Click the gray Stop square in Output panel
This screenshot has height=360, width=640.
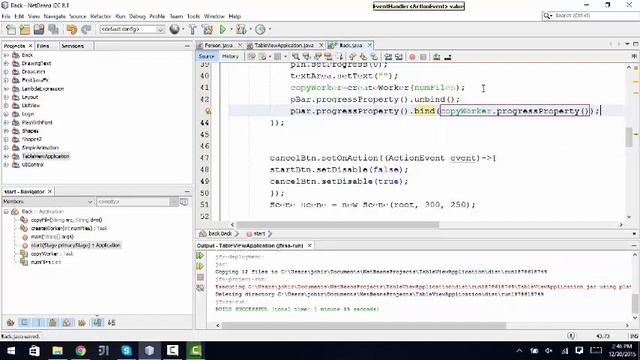200,277
